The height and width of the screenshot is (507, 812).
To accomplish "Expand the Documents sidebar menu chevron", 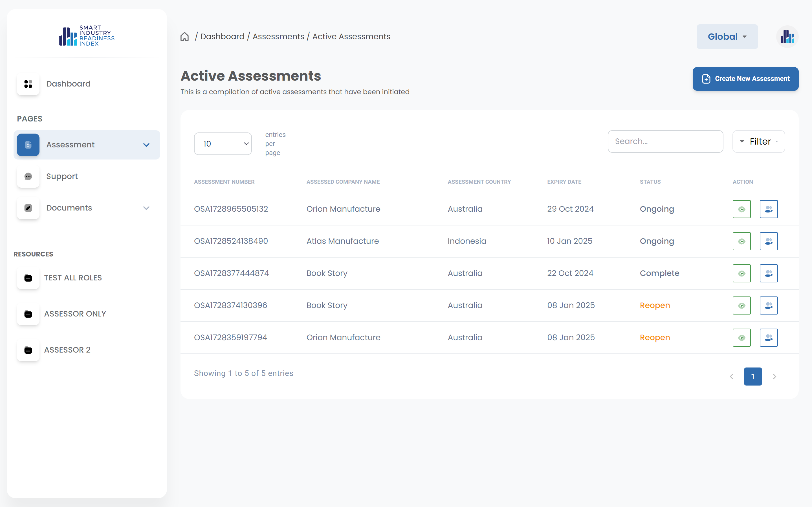I will (x=146, y=208).
